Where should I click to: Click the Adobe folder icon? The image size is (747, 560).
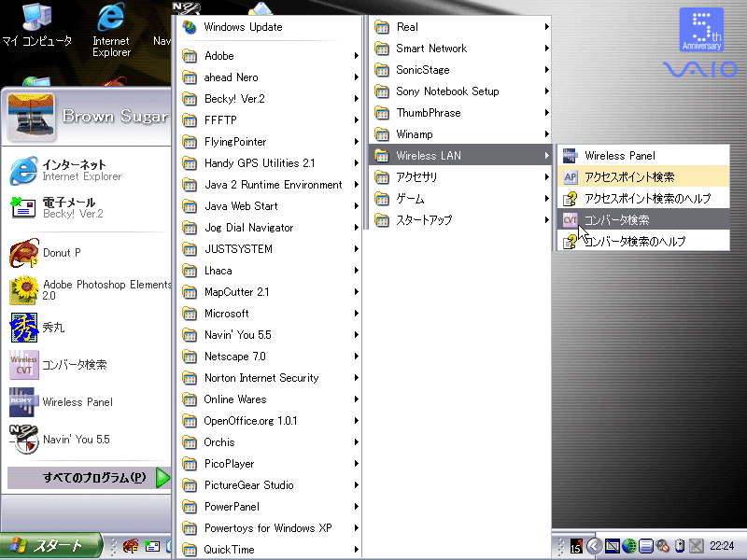pyautogui.click(x=190, y=56)
